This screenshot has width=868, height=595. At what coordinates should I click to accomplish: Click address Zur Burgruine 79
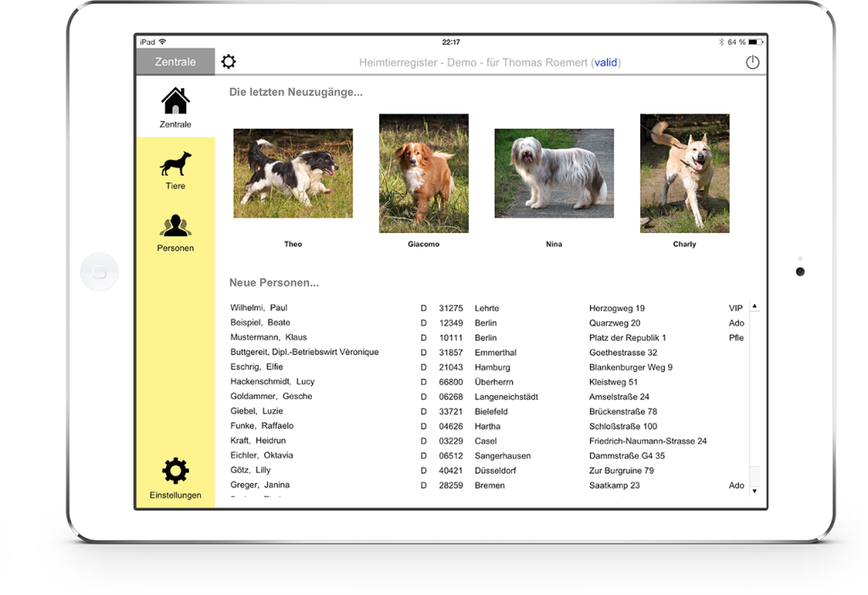pyautogui.click(x=621, y=470)
